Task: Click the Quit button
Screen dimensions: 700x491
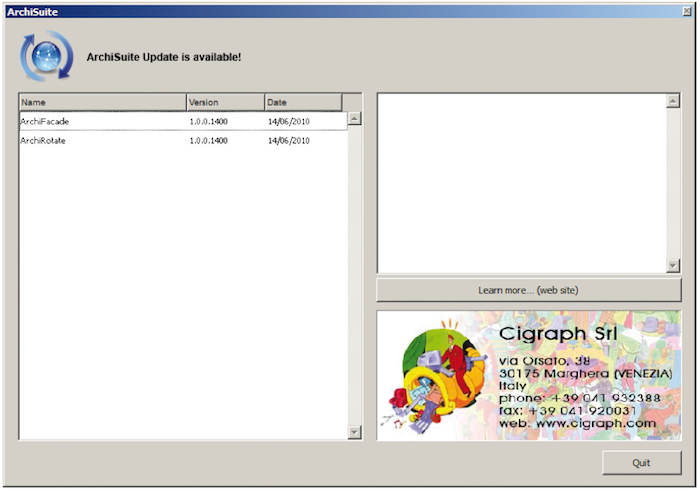Action: click(x=642, y=463)
